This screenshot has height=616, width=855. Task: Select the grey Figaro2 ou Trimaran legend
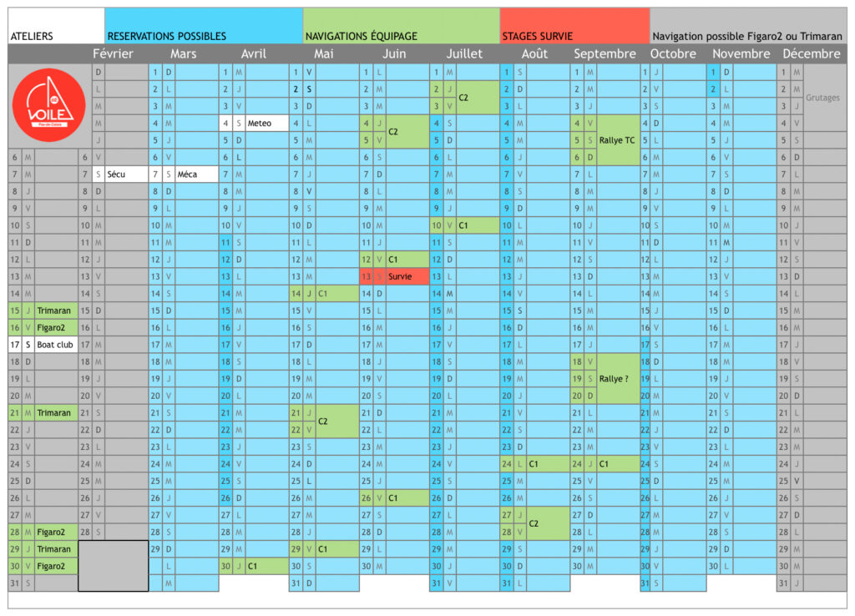point(747,26)
